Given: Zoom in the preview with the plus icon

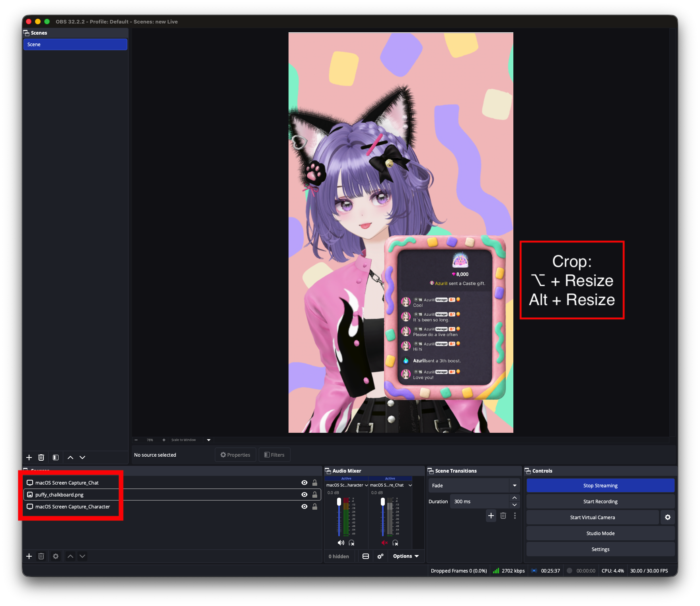Looking at the screenshot, I should tap(164, 440).
